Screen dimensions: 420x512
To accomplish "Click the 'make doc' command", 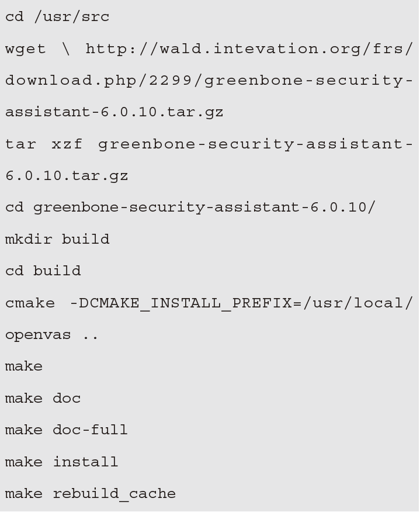I will pos(43,399).
